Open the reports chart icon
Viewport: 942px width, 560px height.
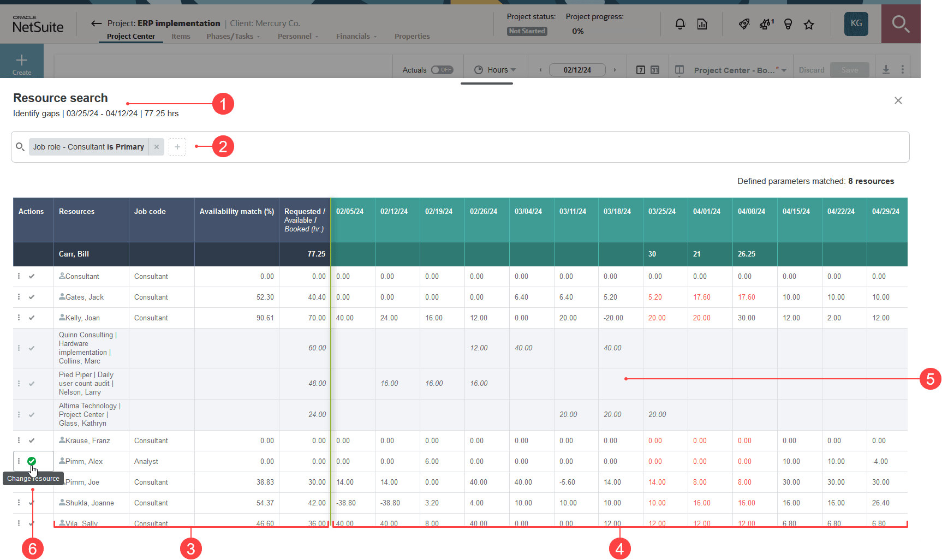pos(702,24)
